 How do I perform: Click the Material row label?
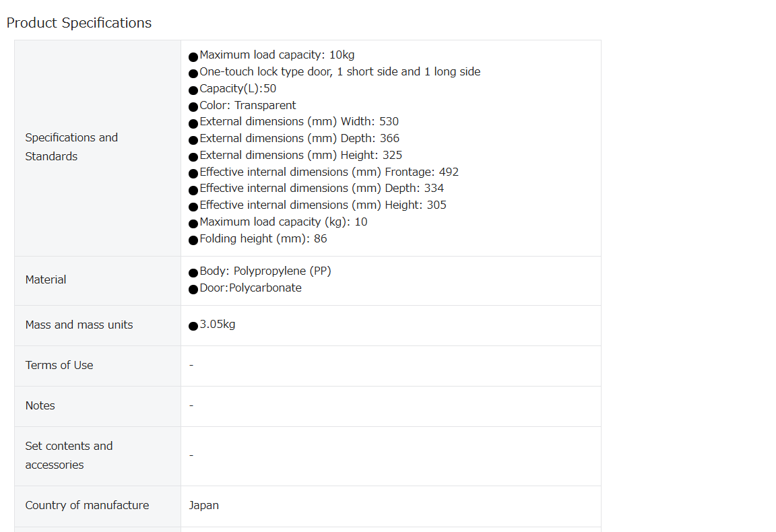46,280
